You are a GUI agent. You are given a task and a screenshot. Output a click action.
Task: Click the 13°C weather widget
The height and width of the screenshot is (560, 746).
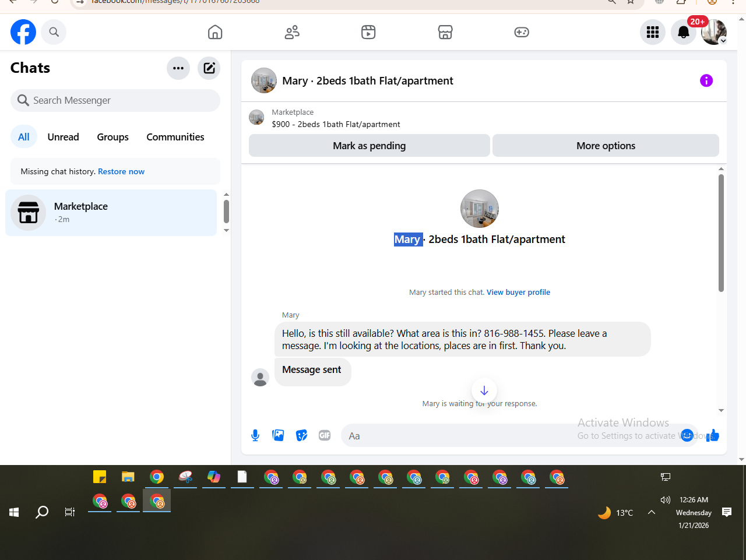click(615, 513)
